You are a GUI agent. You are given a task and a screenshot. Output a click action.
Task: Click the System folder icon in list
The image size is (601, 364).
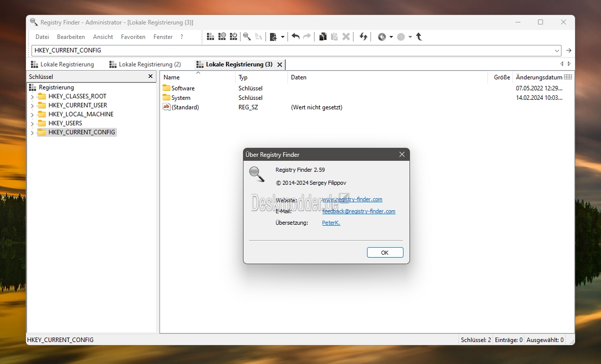(166, 97)
